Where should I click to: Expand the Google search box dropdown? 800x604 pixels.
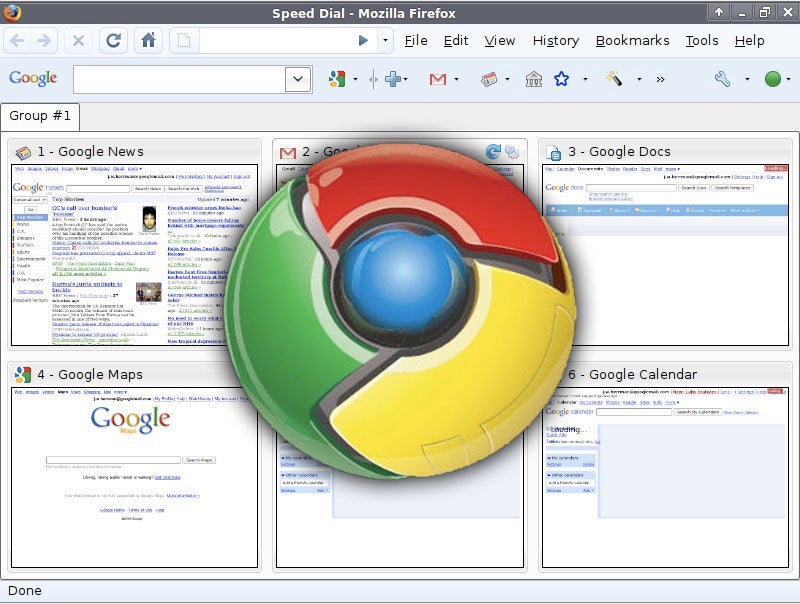(298, 79)
